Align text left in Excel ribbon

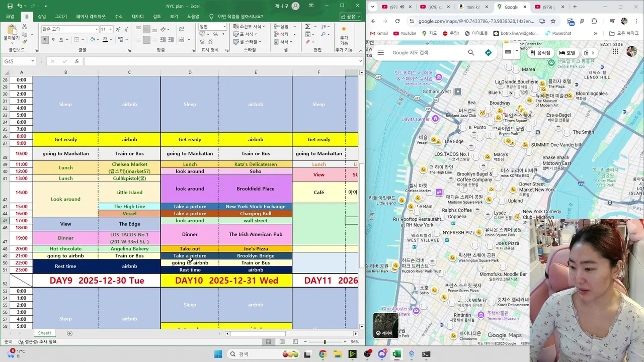138,39
